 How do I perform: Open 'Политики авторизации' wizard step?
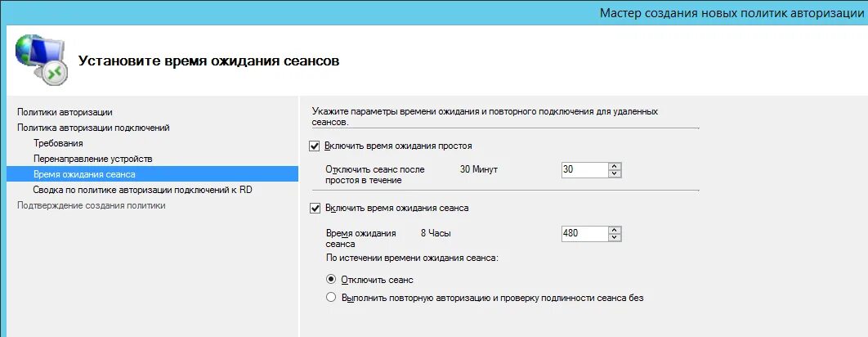65,112
